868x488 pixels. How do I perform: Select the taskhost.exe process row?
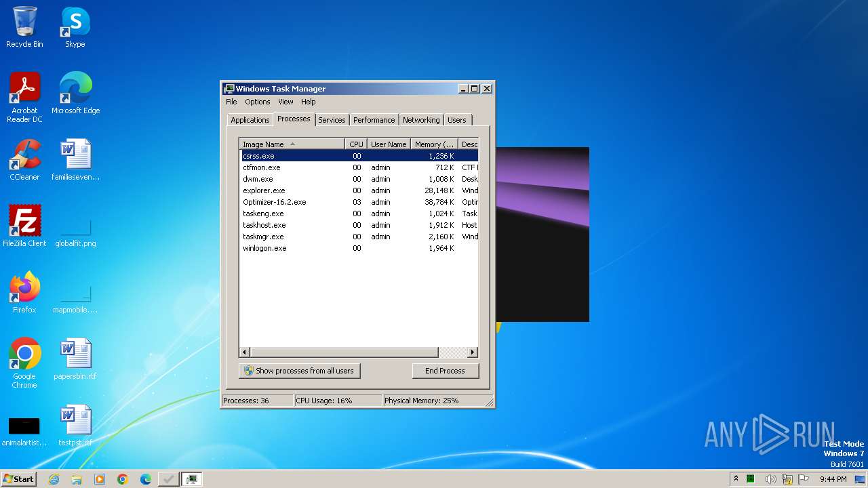pos(359,225)
